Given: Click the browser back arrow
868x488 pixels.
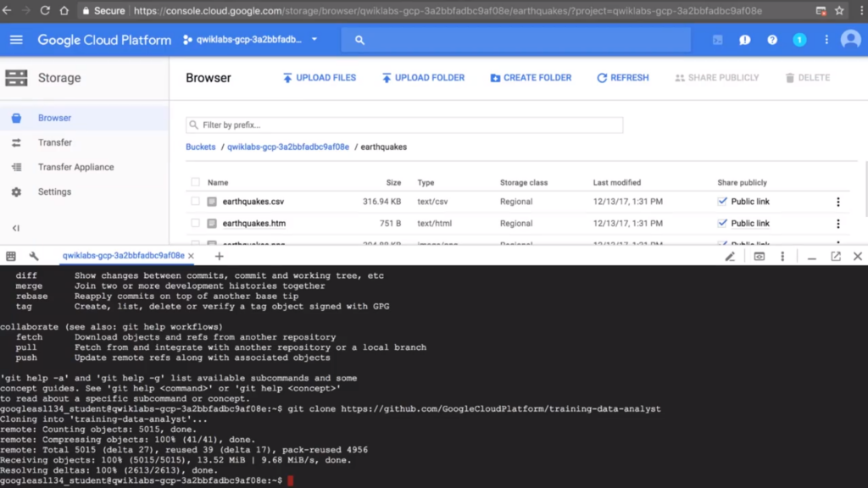Looking at the screenshot, I should tap(7, 10).
